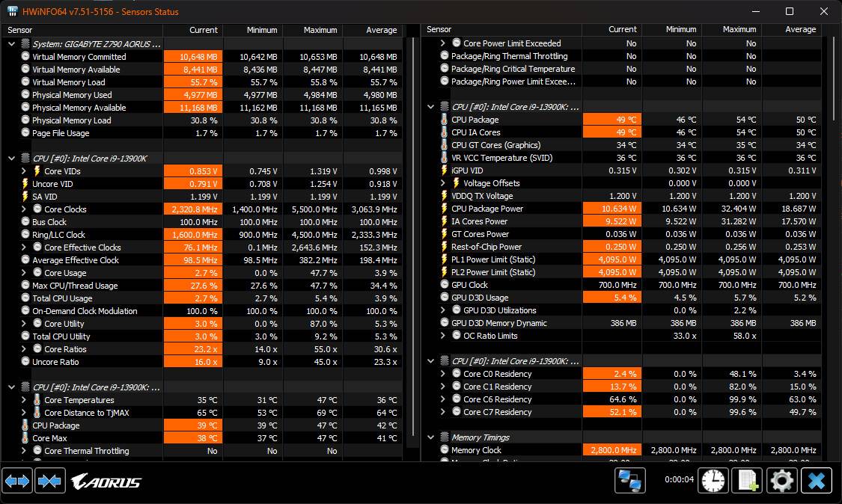Expand the Core Clocks row
The width and height of the screenshot is (842, 504).
click(x=24, y=209)
